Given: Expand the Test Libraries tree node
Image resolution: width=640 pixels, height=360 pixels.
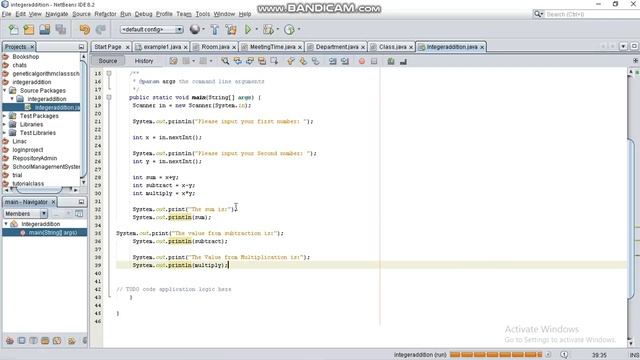Looking at the screenshot, I should (5, 133).
